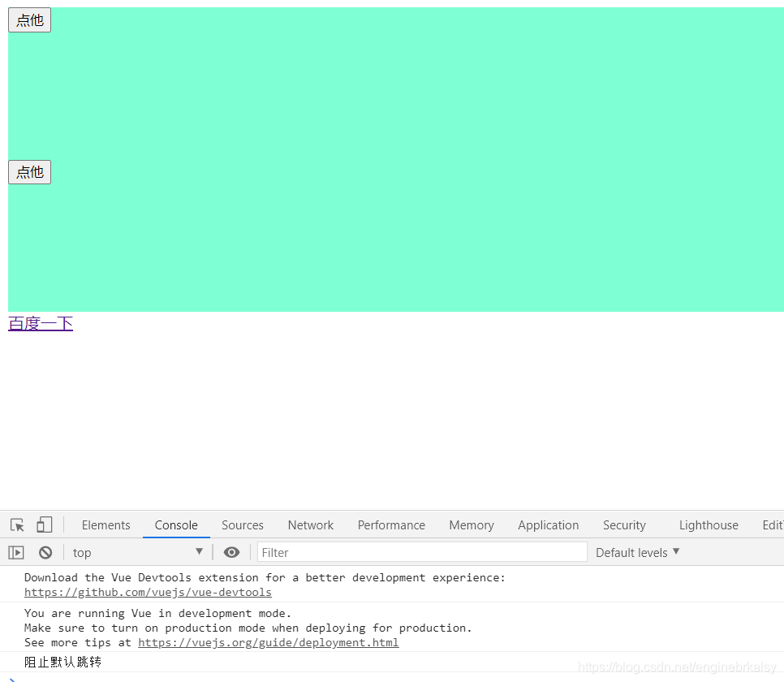This screenshot has height=682, width=784.
Task: Click the upper 点他 button
Action: 29,20
